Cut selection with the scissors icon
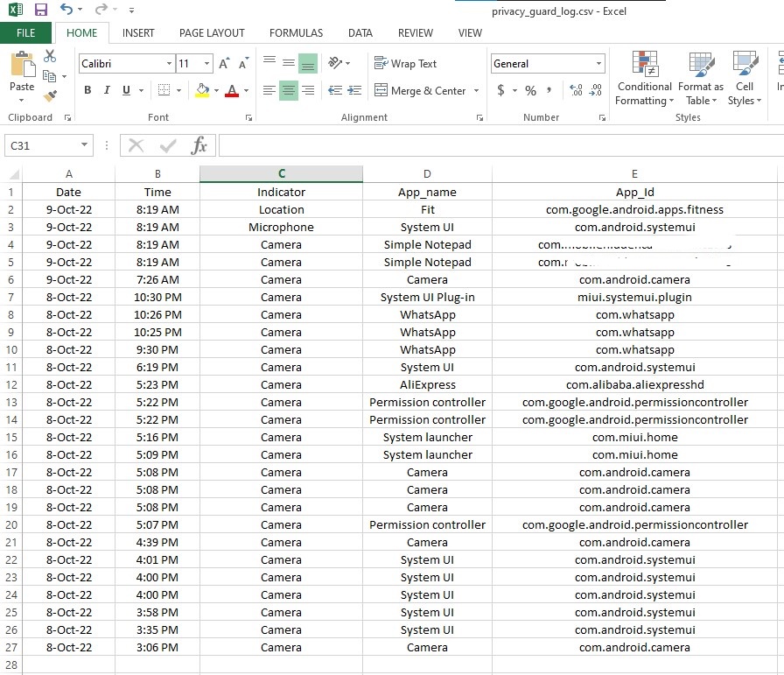This screenshot has width=784, height=675. [x=50, y=55]
